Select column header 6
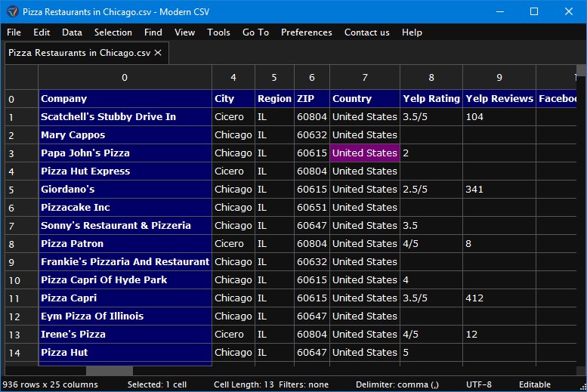The image size is (587, 392). click(312, 78)
